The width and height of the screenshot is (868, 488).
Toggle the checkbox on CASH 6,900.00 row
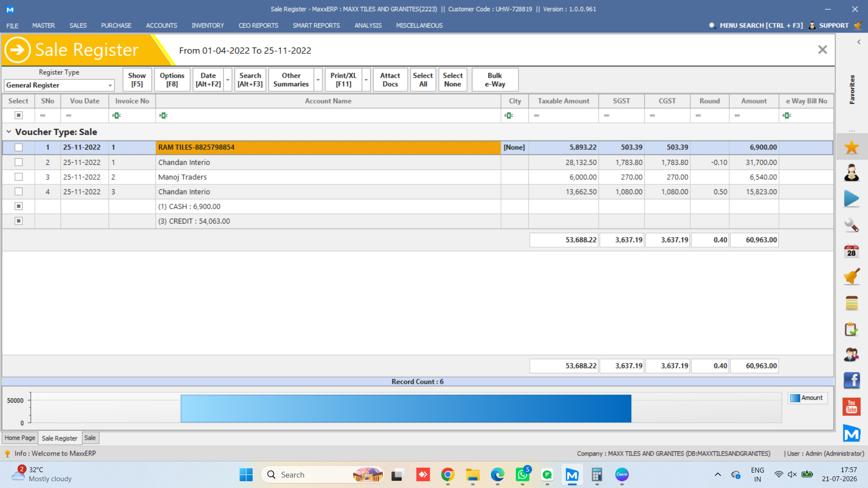coord(19,206)
